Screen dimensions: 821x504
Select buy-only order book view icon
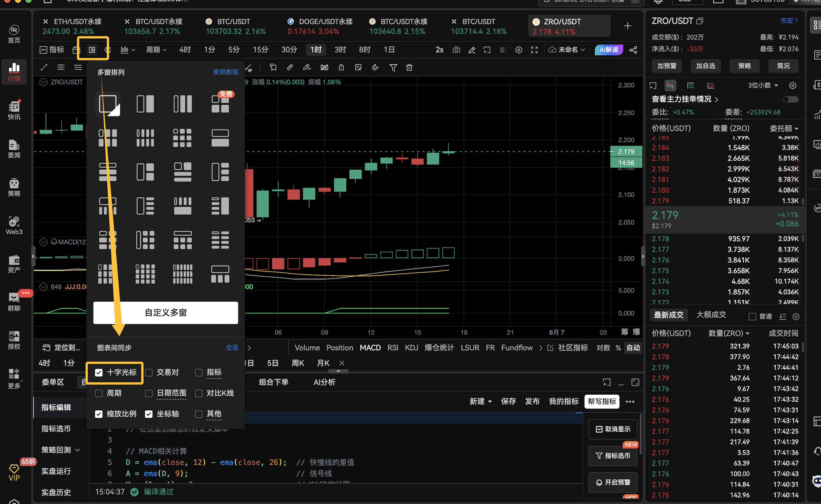(691, 85)
